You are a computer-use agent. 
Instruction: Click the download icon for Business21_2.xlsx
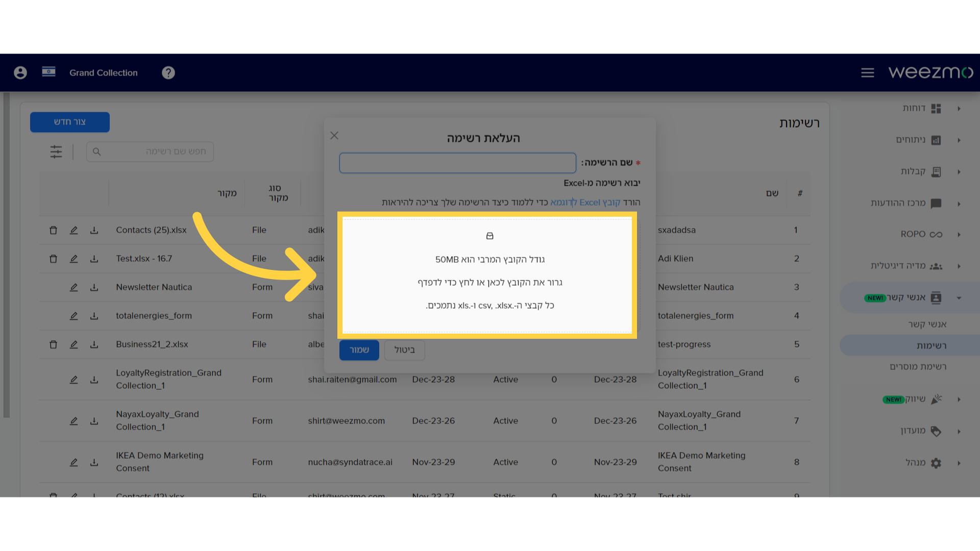pos(95,344)
